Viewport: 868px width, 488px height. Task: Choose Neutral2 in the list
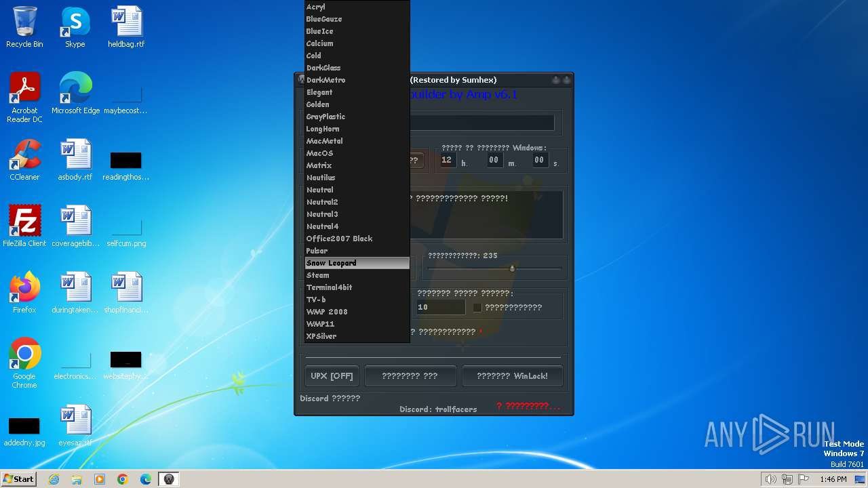click(357, 202)
